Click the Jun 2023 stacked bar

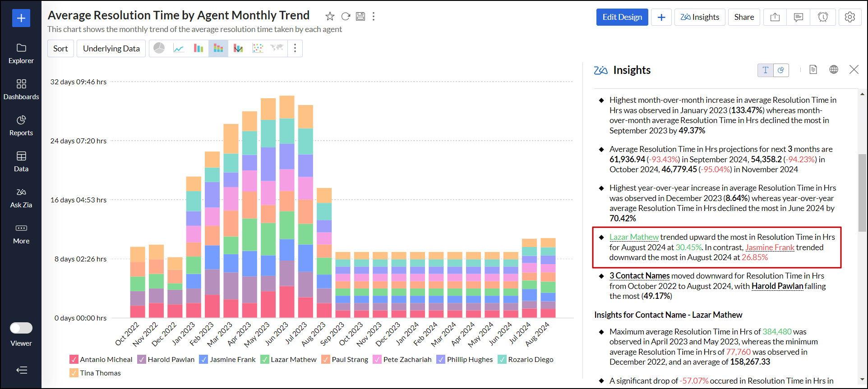[x=287, y=206]
